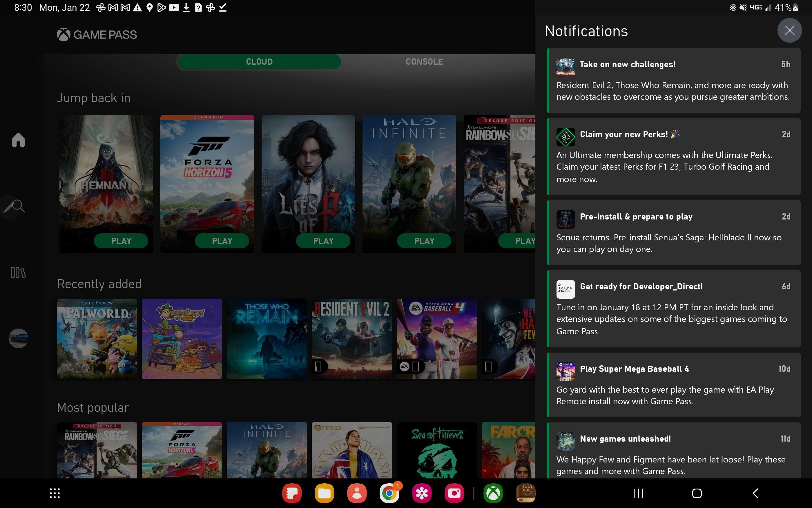This screenshot has width=812, height=508.
Task: Open app drawer grid icon
Action: (55, 493)
